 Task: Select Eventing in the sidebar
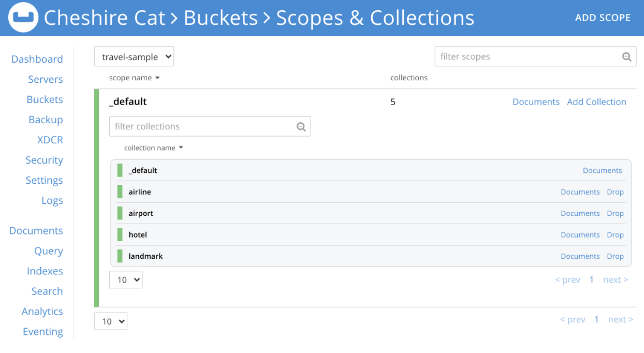pyautogui.click(x=43, y=332)
